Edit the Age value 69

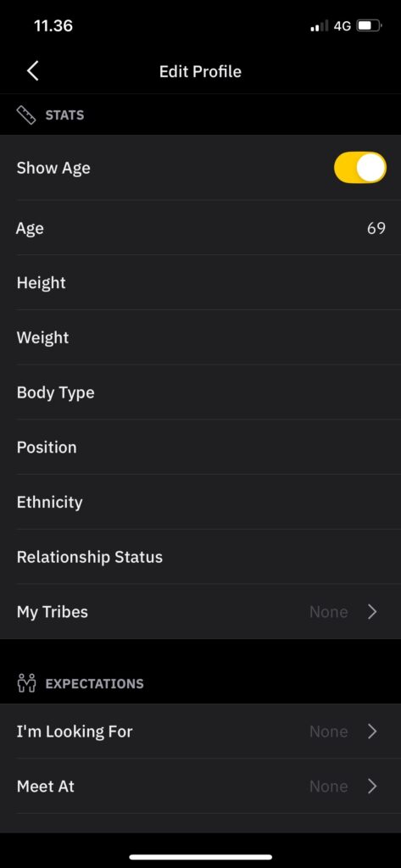coord(376,228)
